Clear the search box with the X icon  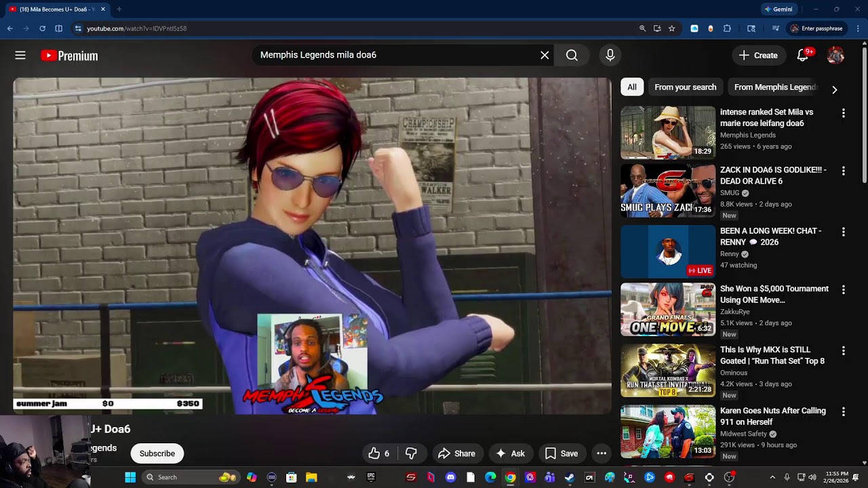click(x=545, y=55)
